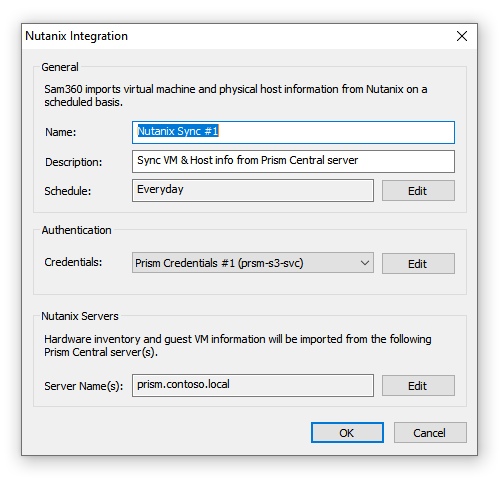Cancel the Nutanix Integration dialog

[430, 433]
